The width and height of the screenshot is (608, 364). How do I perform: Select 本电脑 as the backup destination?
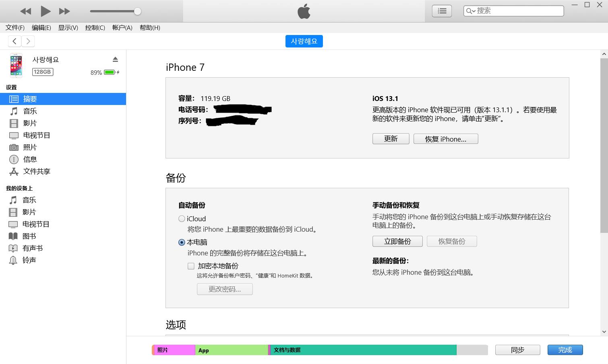click(182, 242)
